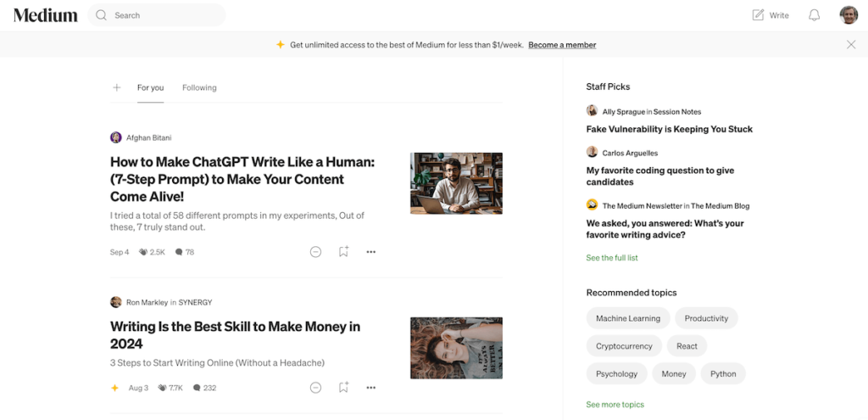Click the Medium logo

[45, 15]
